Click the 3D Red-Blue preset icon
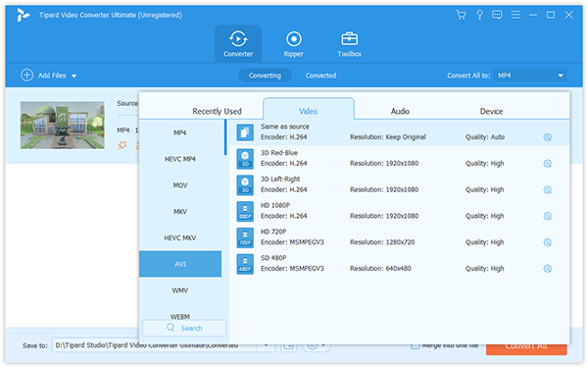Viewport: 588px width, 368px height. (x=245, y=159)
